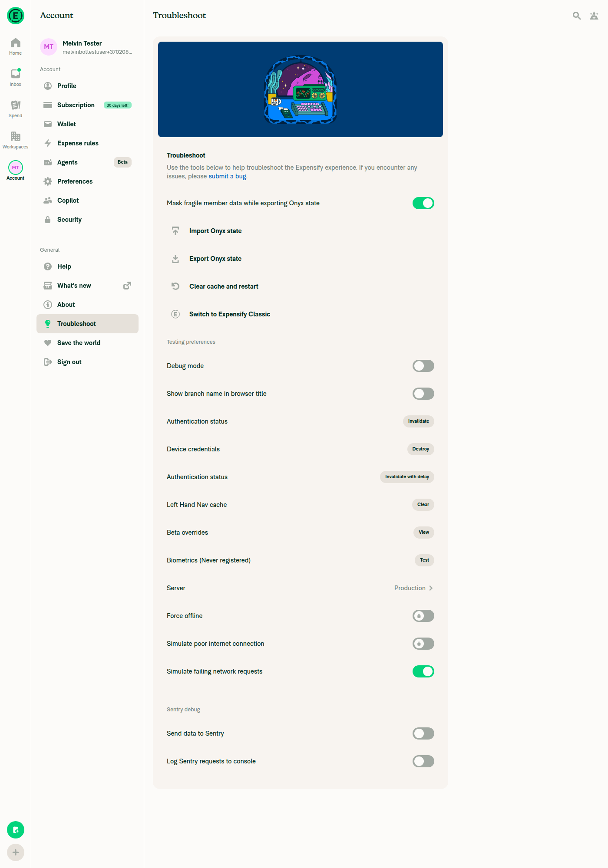608x868 pixels.
Task: Open Subscription menu item
Action: click(87, 105)
